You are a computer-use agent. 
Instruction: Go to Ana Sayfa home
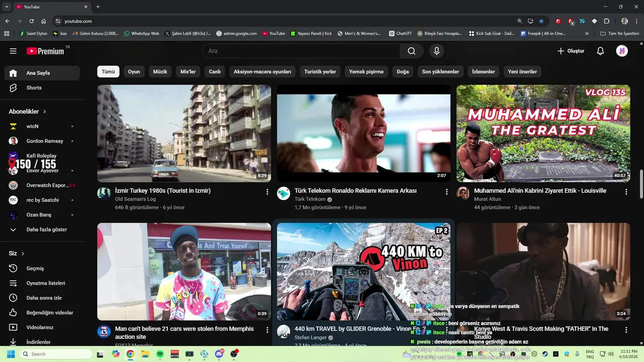pyautogui.click(x=43, y=73)
